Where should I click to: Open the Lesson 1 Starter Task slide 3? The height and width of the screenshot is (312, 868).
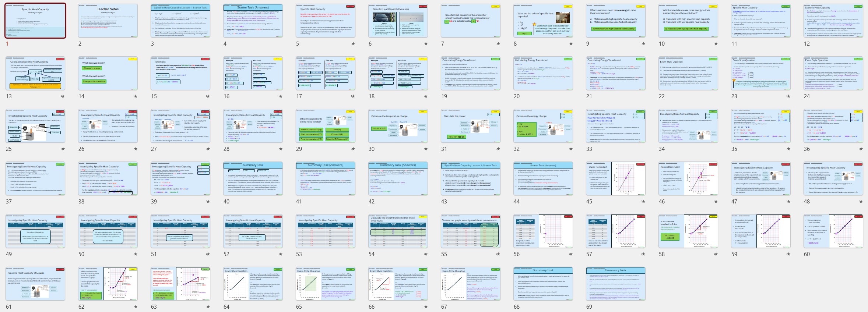tap(180, 21)
